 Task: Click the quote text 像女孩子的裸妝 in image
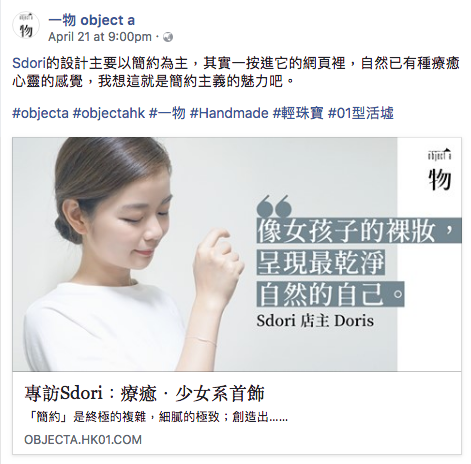[x=346, y=231]
